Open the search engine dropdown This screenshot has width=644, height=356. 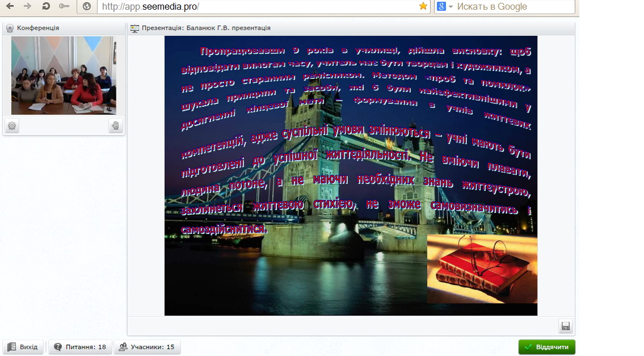pos(445,6)
